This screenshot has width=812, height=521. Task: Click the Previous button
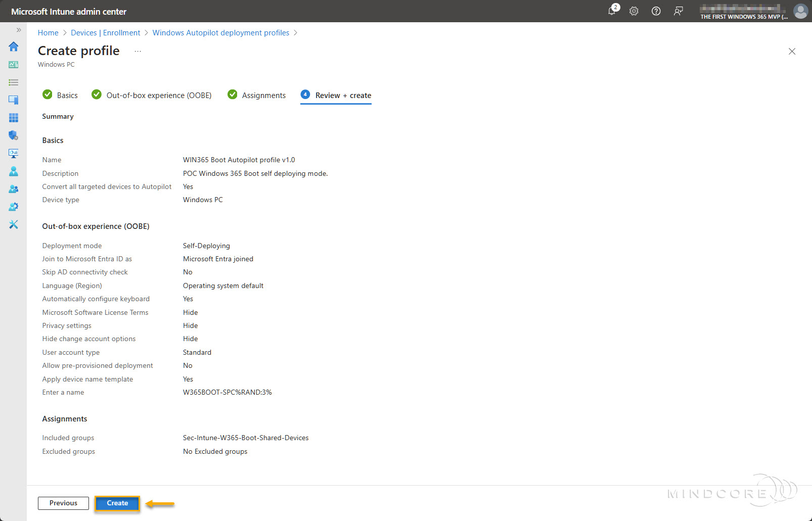(x=63, y=503)
